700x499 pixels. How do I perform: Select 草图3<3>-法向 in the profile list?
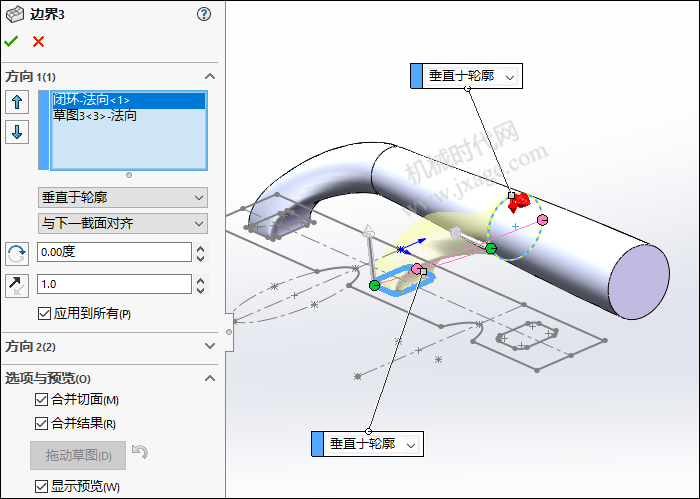[x=129, y=116]
